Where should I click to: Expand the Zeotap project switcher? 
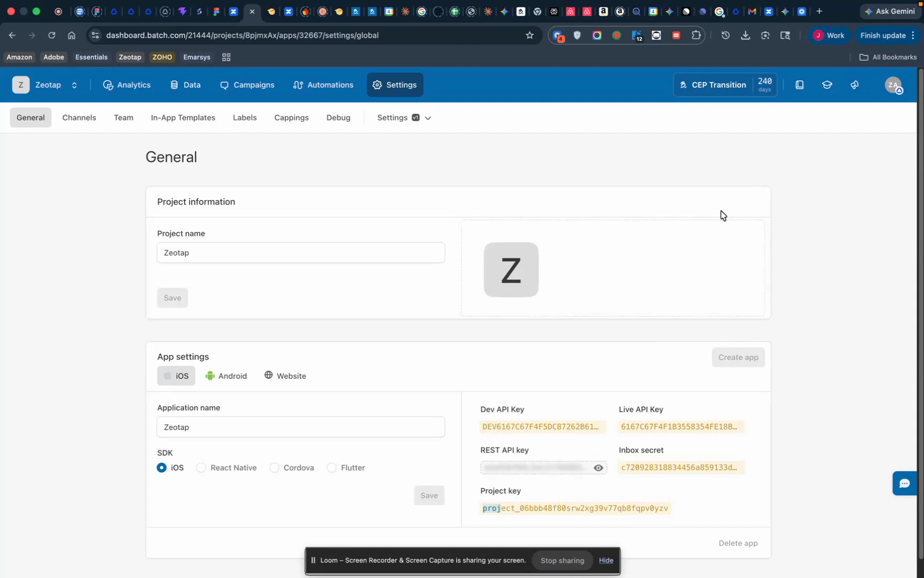pyautogui.click(x=74, y=85)
